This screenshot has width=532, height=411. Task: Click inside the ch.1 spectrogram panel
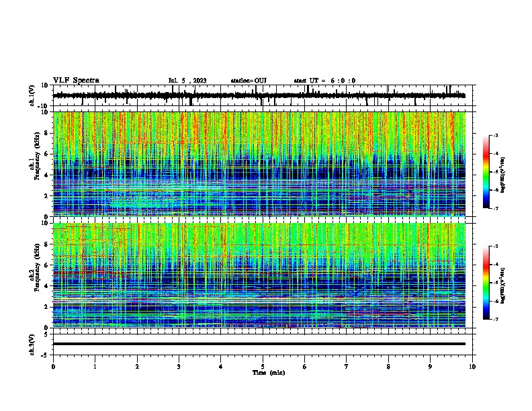[259, 164]
